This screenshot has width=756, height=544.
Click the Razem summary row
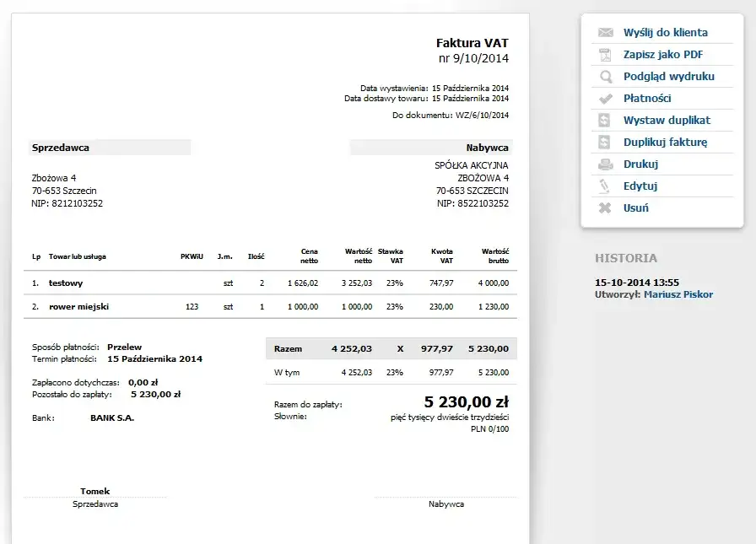(x=390, y=348)
